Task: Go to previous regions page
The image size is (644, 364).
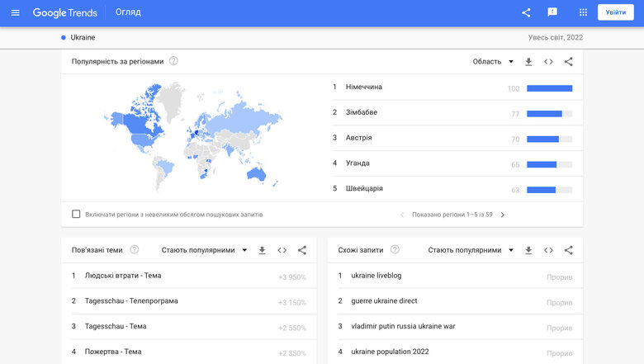Action: (403, 215)
